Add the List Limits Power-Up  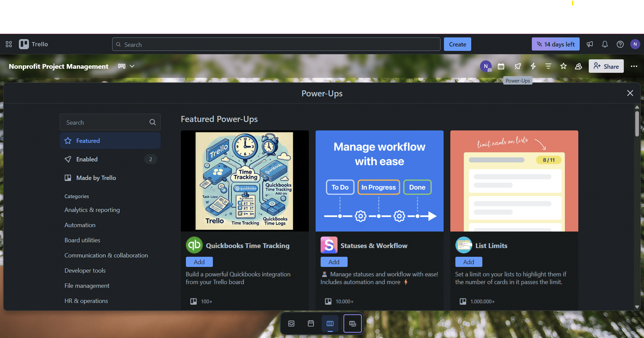pyautogui.click(x=469, y=262)
